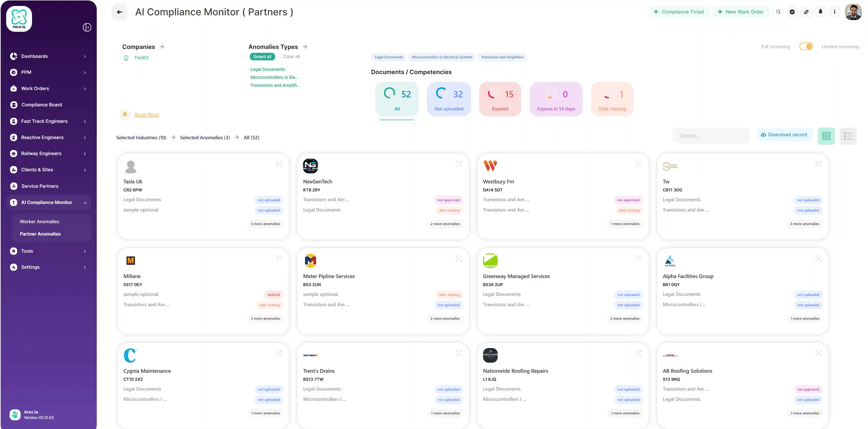Expand the Work Orders menu
This screenshot has height=429, width=868.
click(x=49, y=89)
